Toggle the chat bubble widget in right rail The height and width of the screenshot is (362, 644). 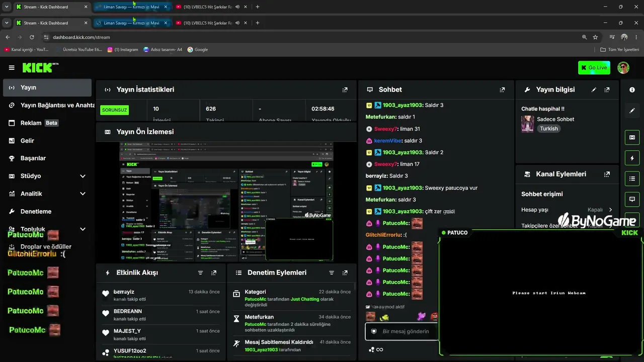632,199
